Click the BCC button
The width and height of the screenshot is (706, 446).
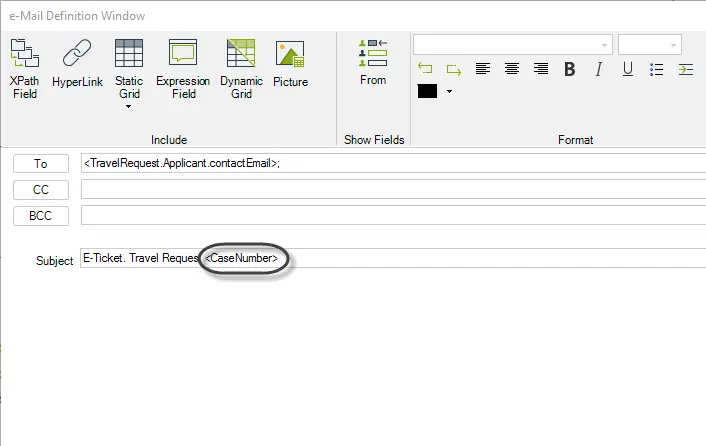pyautogui.click(x=41, y=216)
